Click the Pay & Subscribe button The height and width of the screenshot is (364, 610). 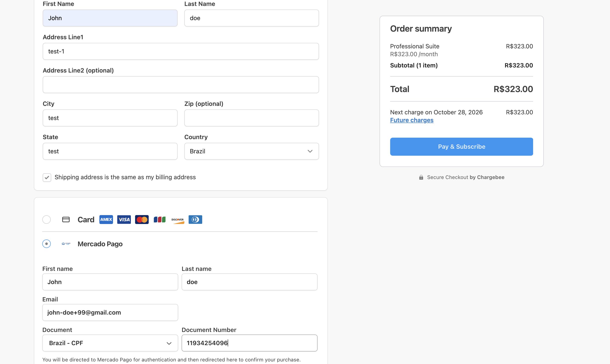click(x=462, y=147)
